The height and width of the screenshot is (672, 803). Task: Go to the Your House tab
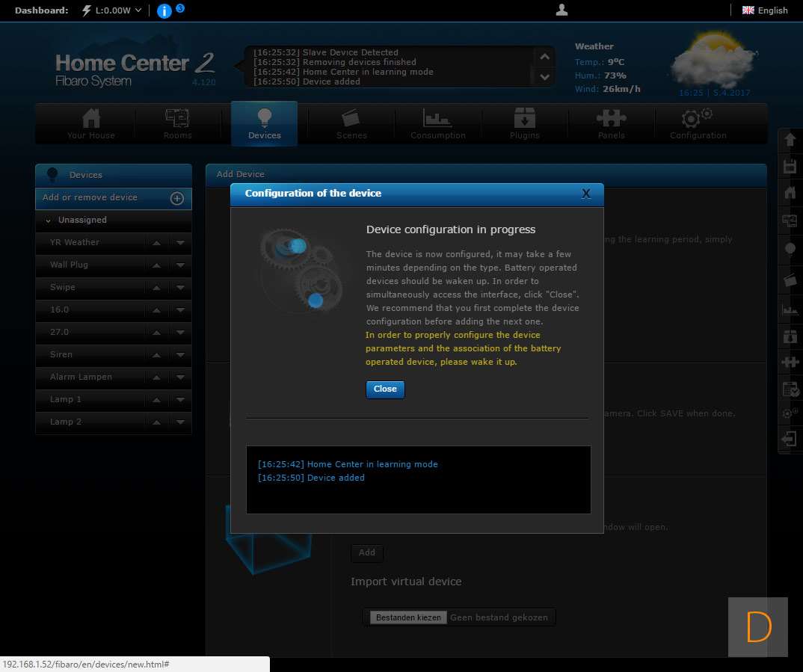[91, 124]
